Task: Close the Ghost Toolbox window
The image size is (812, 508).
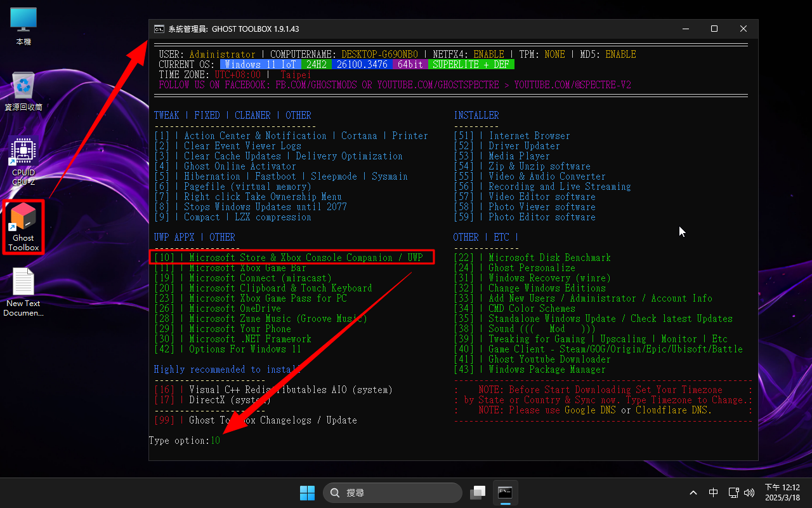Action: pyautogui.click(x=743, y=29)
